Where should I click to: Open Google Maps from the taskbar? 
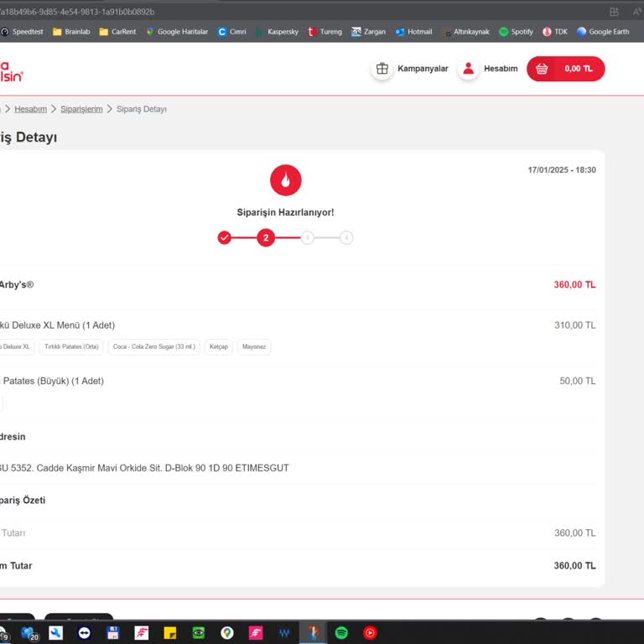226,633
